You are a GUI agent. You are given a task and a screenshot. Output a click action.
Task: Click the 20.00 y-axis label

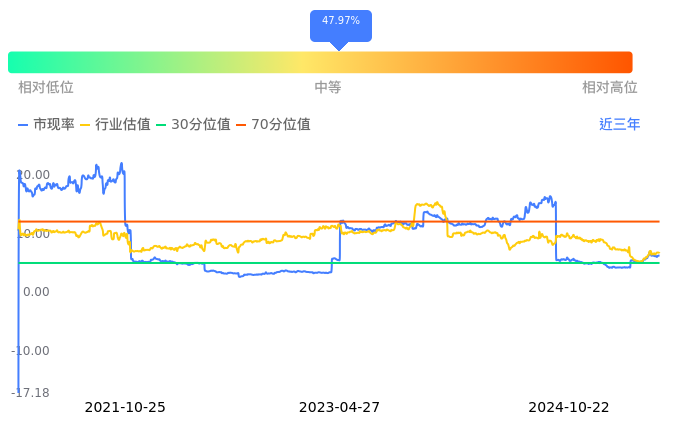(x=33, y=175)
